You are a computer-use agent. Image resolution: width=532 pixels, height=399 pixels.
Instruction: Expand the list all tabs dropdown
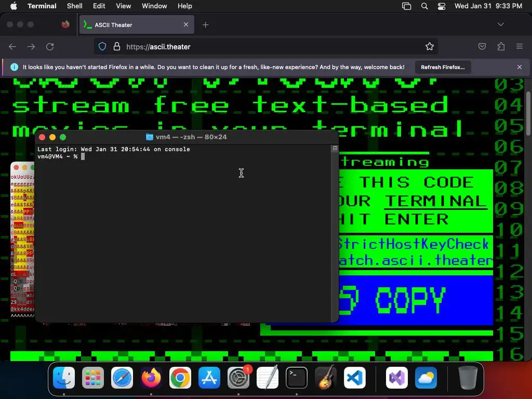(500, 24)
